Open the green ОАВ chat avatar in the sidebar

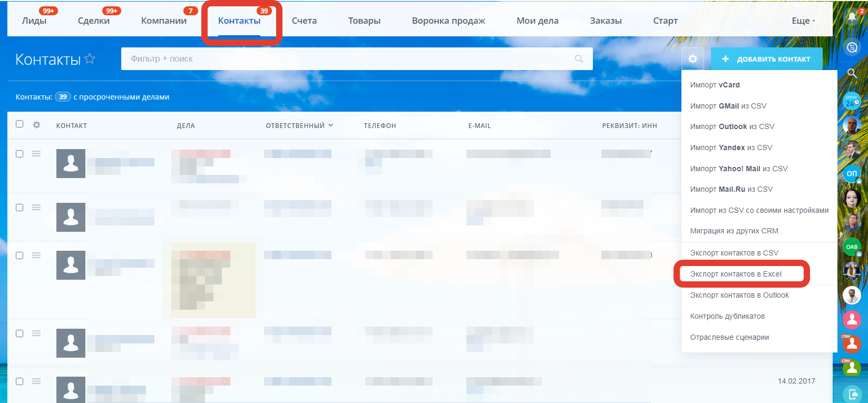pyautogui.click(x=852, y=247)
